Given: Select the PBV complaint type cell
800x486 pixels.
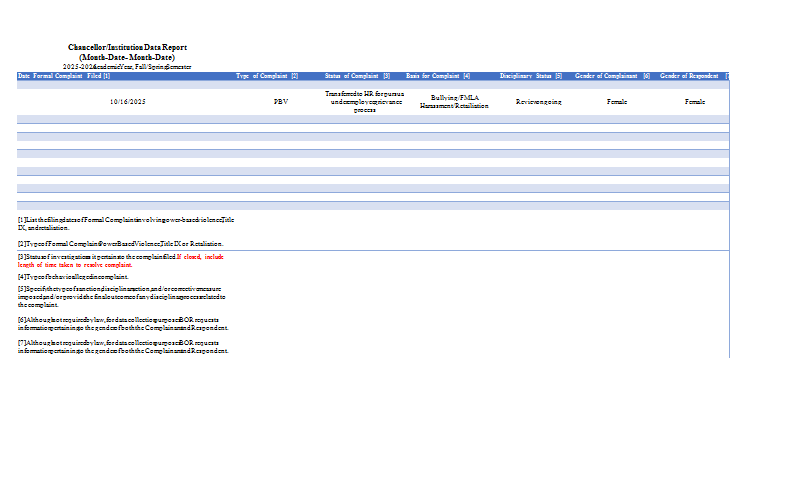Looking at the screenshot, I should 281,102.
